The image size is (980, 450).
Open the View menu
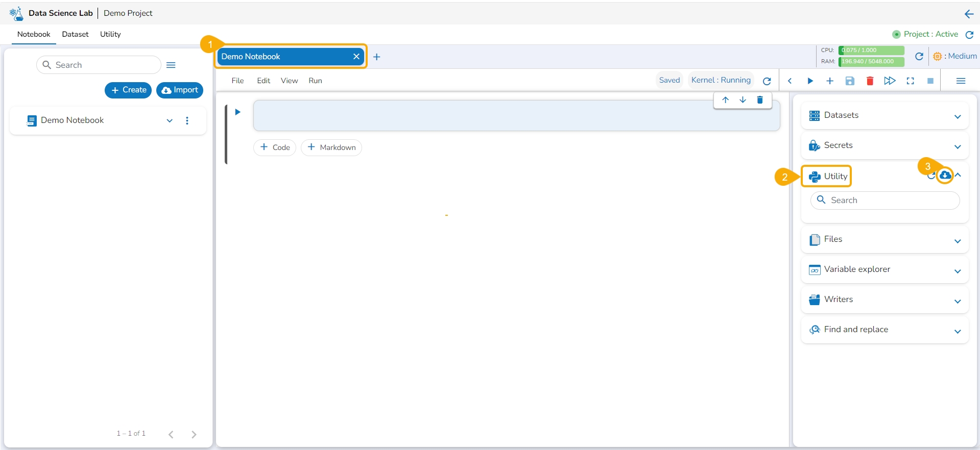289,81
